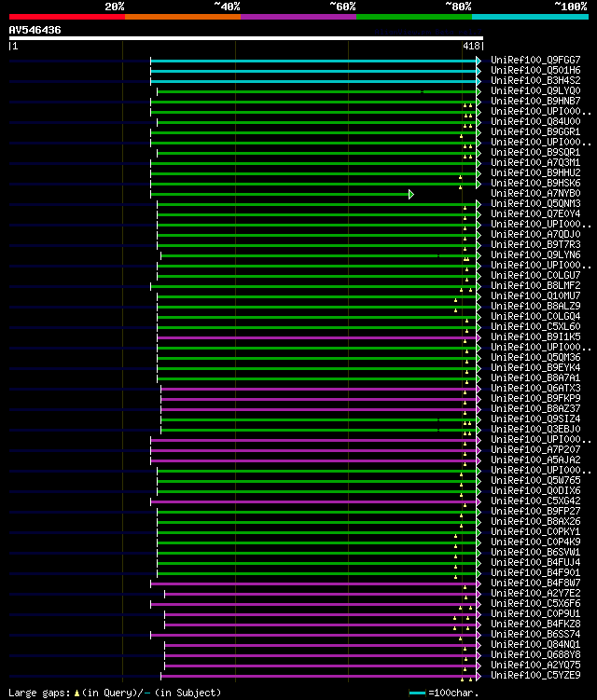Screen dimensions: 597x700
Task: Click the UniRef100_Q7E0Y4 label
Action: [x=535, y=213]
